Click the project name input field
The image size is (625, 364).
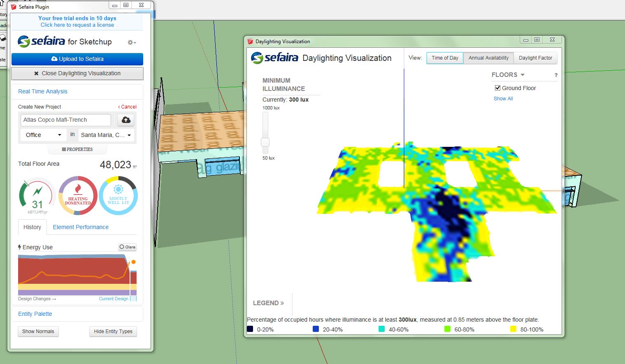click(x=66, y=120)
